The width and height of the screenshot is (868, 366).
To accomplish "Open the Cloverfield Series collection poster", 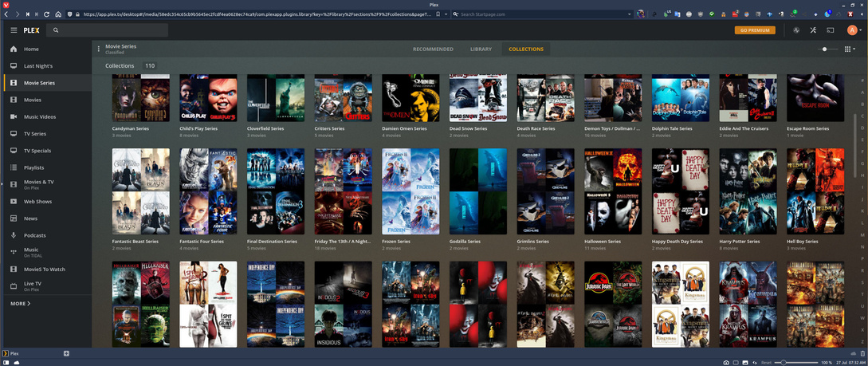I will tap(276, 98).
